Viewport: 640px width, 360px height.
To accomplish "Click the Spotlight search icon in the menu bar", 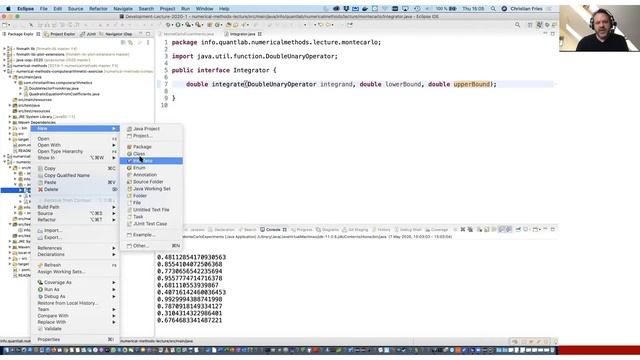I will pyautogui.click(x=493, y=9).
